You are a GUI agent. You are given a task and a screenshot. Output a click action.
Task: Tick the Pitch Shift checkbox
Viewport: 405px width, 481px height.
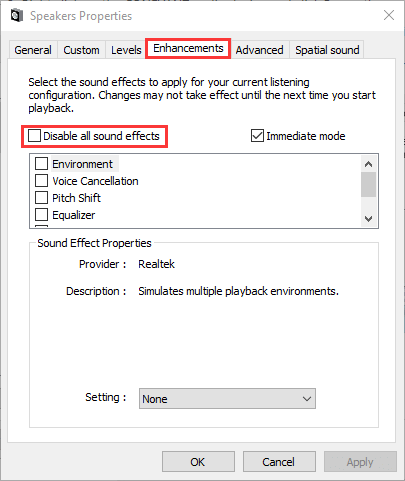click(x=41, y=198)
